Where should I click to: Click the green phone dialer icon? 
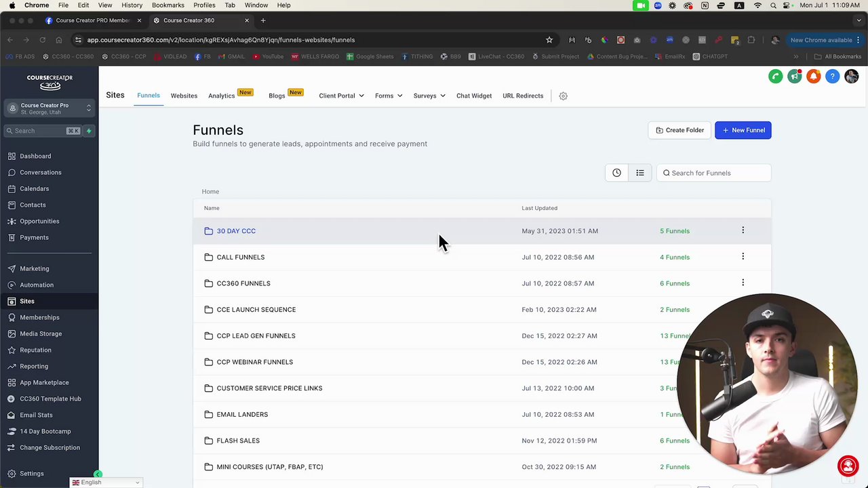(x=775, y=77)
